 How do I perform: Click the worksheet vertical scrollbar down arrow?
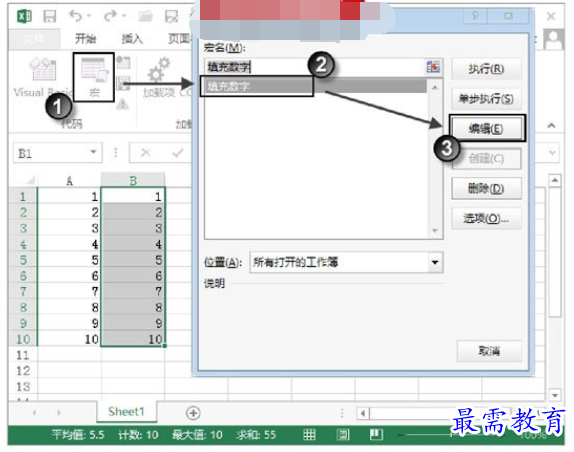tap(555, 395)
